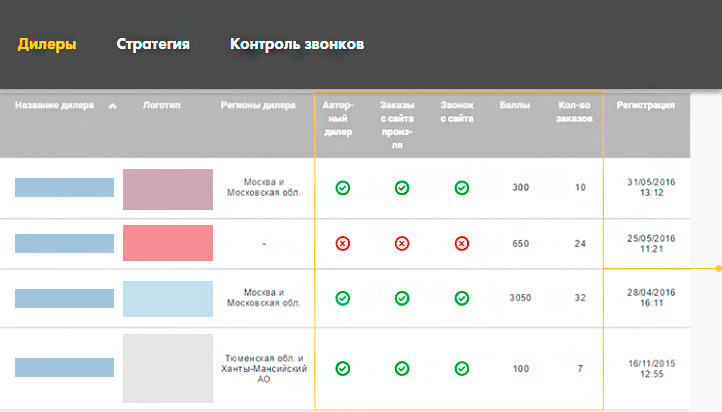Viewport: 722px width, 412px height.
Task: Click green check under Звонок с сайта, fourth row
Action: pyautogui.click(x=461, y=369)
